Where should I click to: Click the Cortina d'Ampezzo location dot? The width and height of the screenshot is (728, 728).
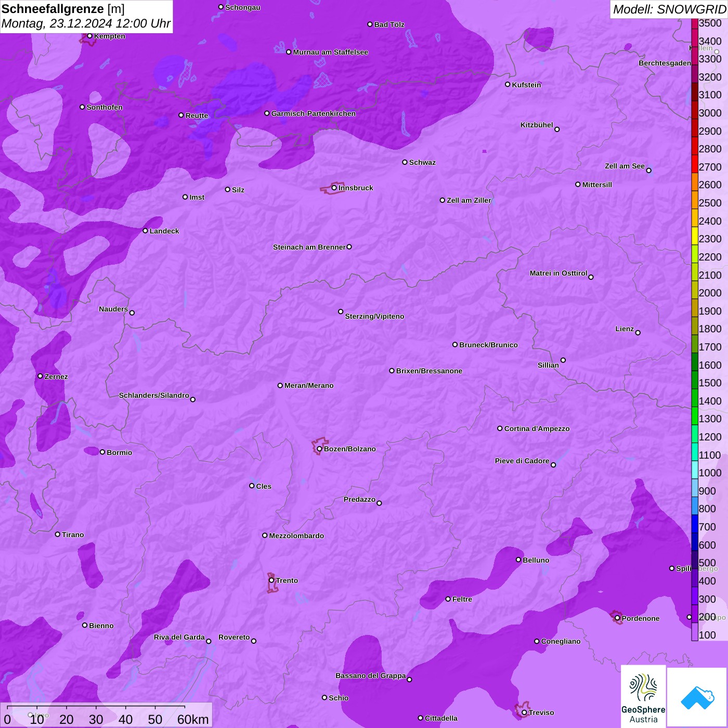point(500,428)
